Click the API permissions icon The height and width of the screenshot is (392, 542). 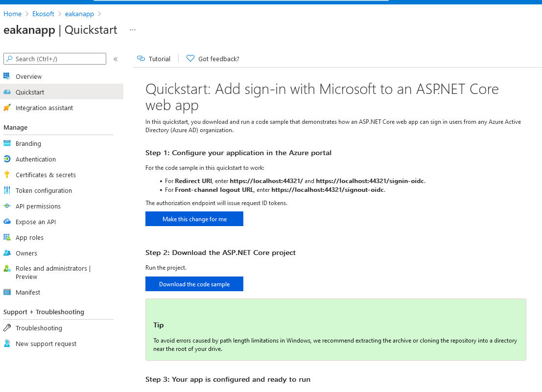pos(7,206)
